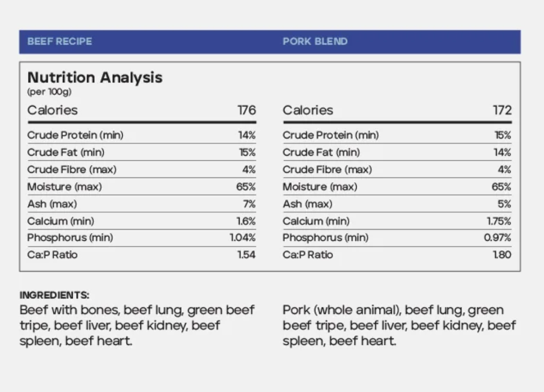Click the pork Calcium value 1.75%

point(499,221)
